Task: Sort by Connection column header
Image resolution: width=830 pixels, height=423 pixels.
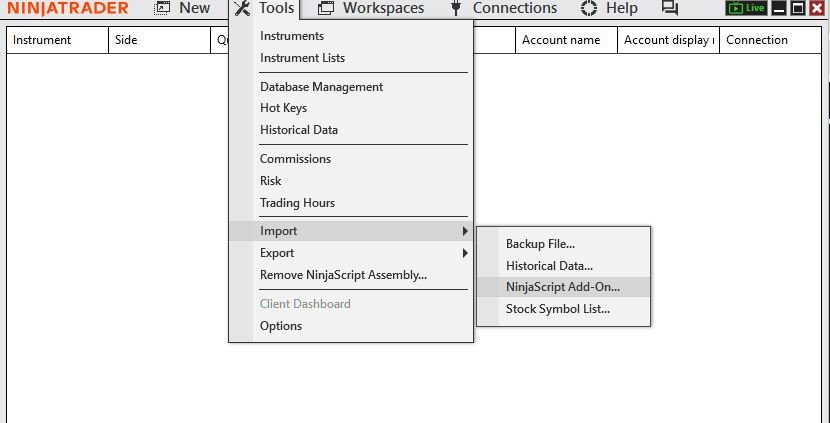Action: tap(770, 40)
